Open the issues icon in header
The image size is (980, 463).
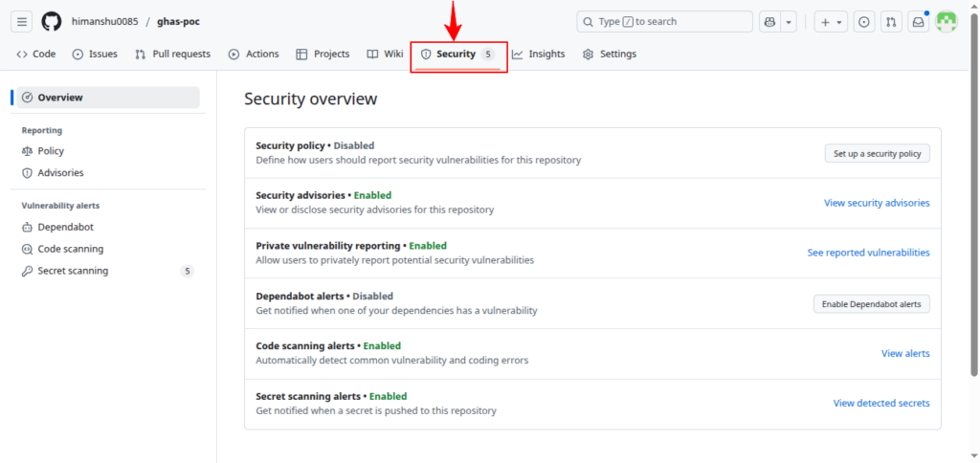click(863, 22)
